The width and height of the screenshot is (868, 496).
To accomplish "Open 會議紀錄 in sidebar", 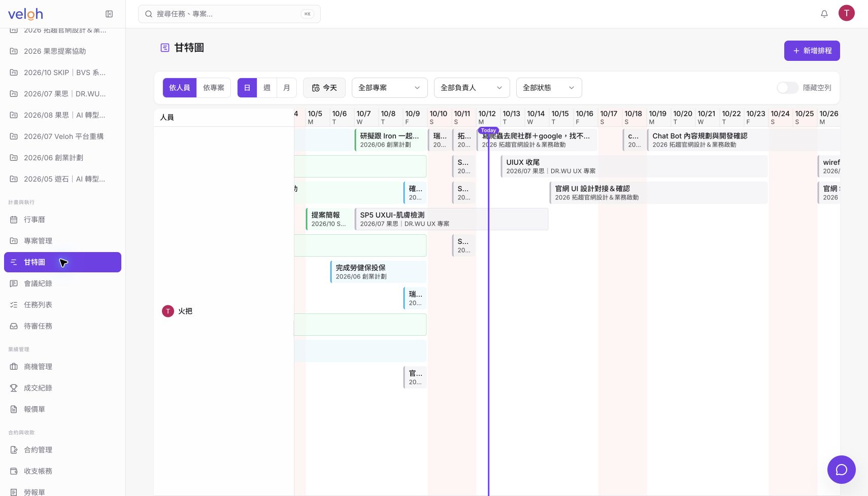I will tap(62, 284).
